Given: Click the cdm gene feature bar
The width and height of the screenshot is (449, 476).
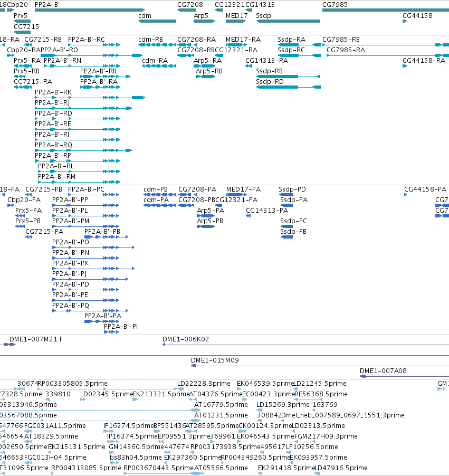Looking at the screenshot, I should click(x=157, y=21).
